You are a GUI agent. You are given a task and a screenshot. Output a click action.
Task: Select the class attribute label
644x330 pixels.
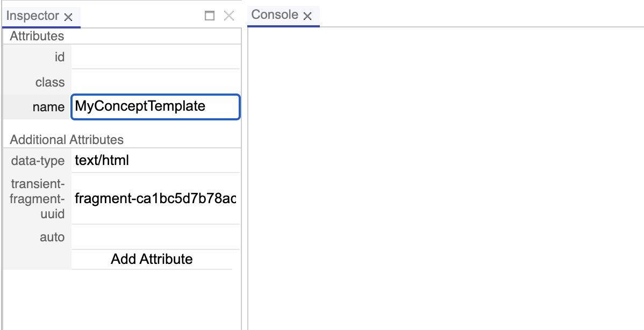[50, 82]
